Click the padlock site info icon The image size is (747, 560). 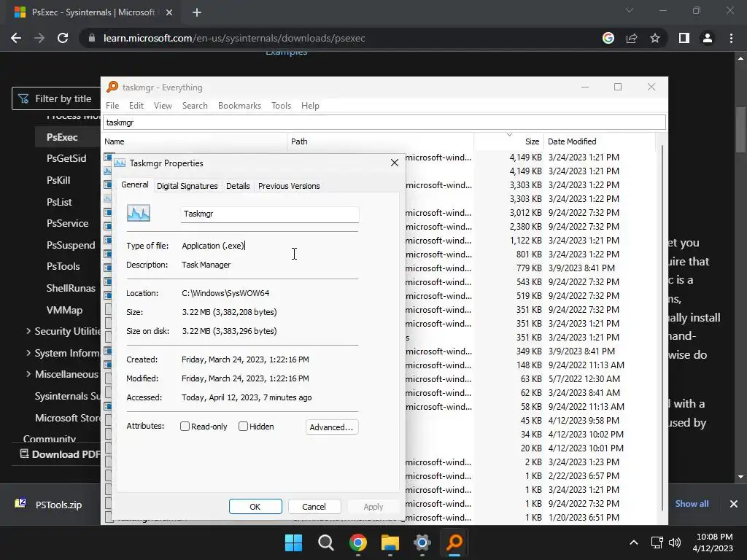coord(92,38)
